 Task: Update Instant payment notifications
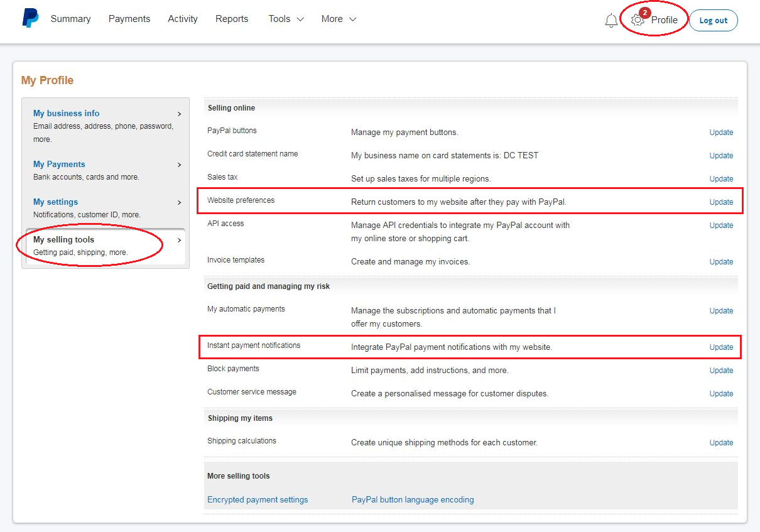721,347
